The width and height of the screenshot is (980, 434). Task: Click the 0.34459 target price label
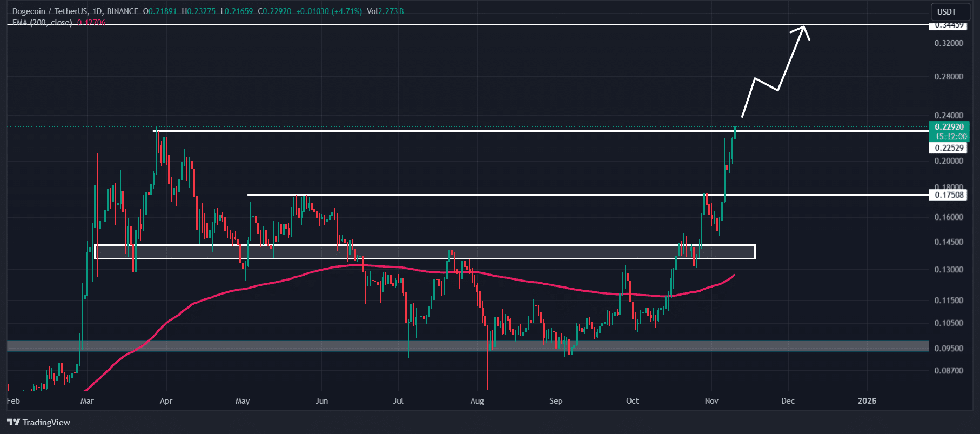point(949,25)
